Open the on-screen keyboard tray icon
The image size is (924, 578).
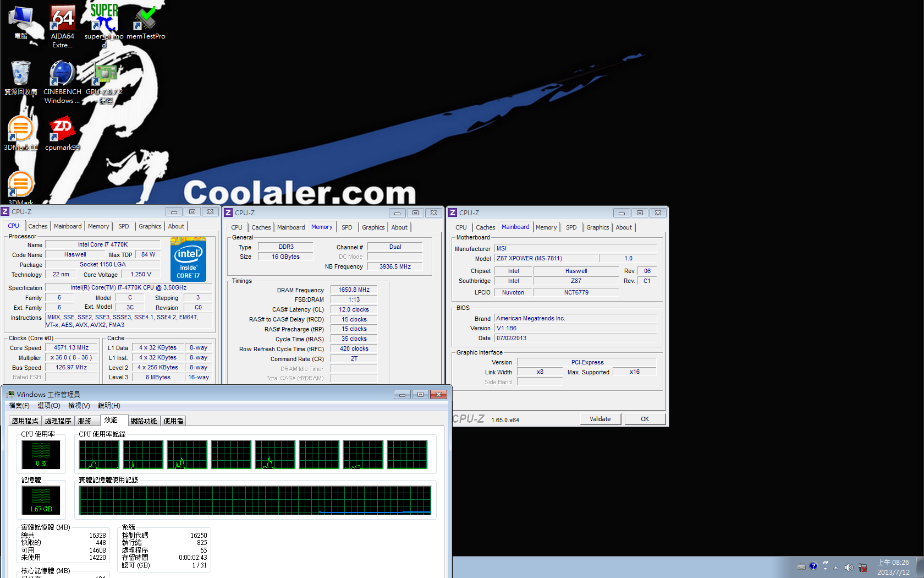coord(801,567)
